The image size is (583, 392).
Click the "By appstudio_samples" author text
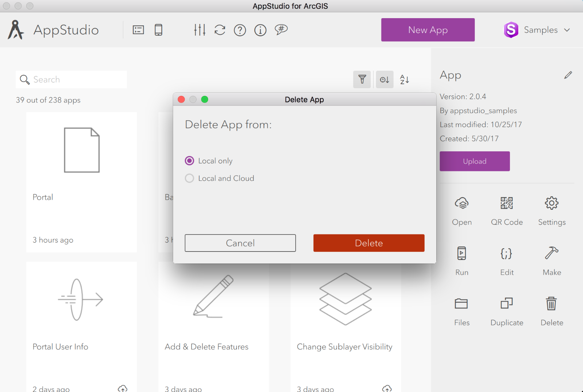click(x=478, y=111)
